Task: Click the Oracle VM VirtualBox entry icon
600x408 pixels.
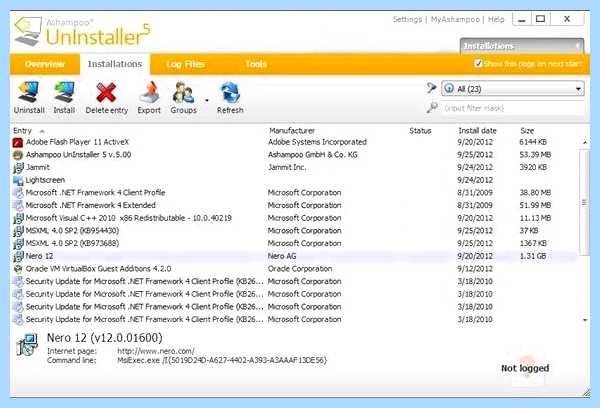Action: coord(18,269)
